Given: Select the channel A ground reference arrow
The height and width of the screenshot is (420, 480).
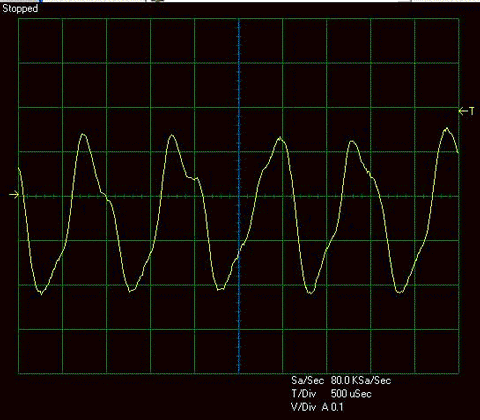Looking at the screenshot, I should coord(14,195).
